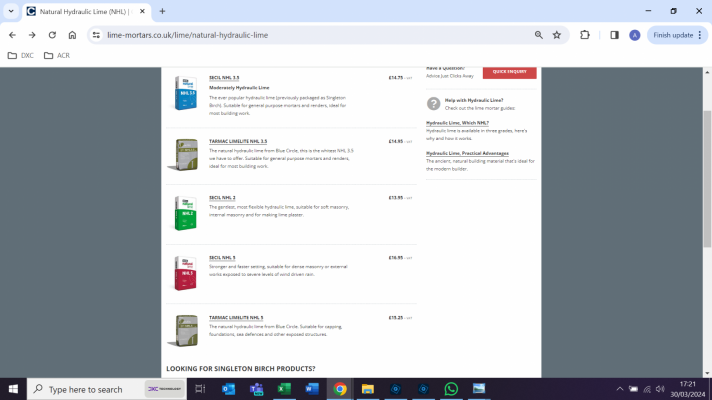Open the Windows Start menu
This screenshot has width=712, height=400.
[x=13, y=389]
